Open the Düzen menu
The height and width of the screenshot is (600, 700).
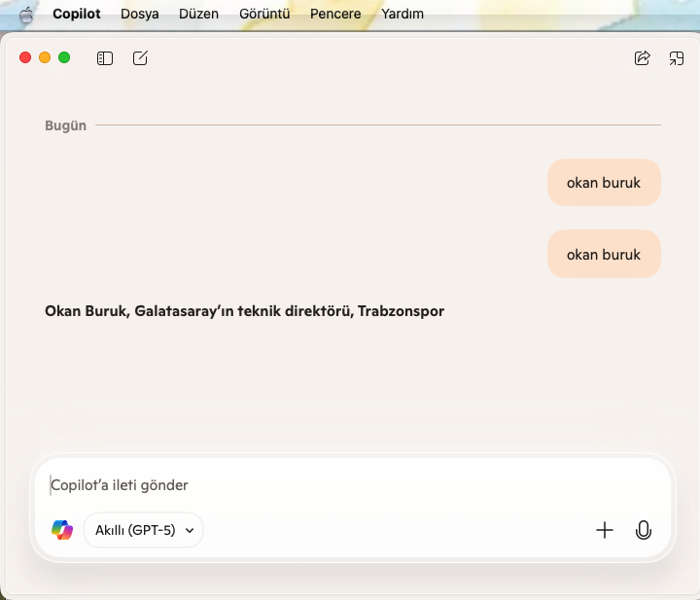click(x=198, y=14)
